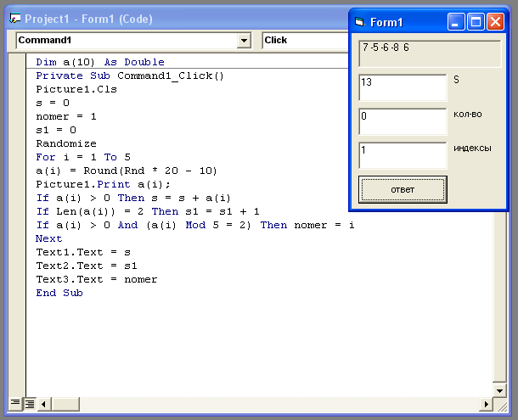This screenshot has height=420, width=518.
Task: Click the Project1 code window title icon
Action: pos(14,19)
